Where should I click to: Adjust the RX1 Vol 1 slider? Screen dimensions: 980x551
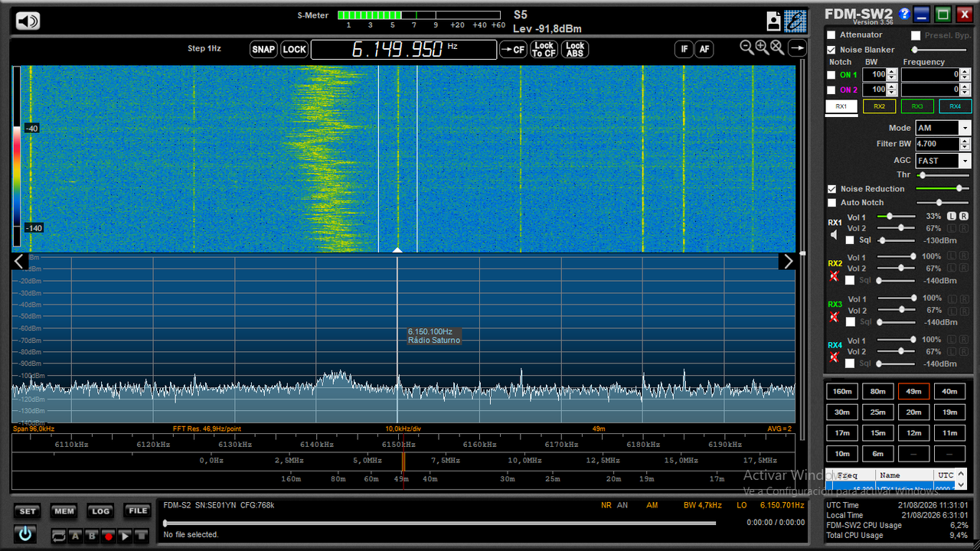(x=895, y=217)
